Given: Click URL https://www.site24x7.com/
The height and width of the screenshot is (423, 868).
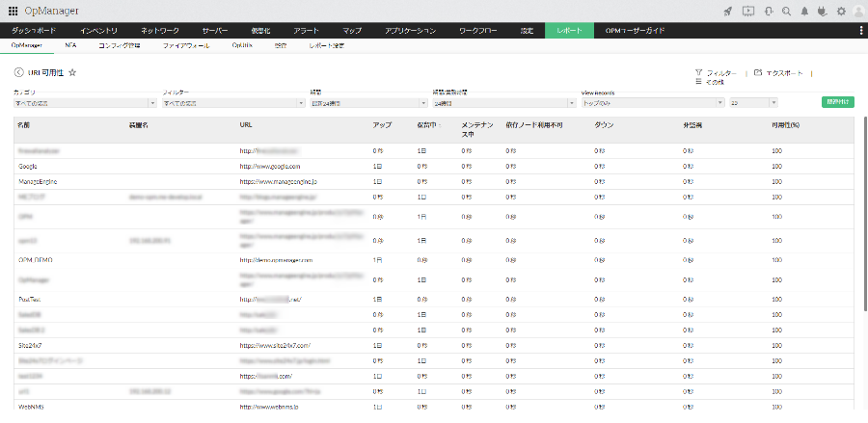Looking at the screenshot, I should 275,345.
